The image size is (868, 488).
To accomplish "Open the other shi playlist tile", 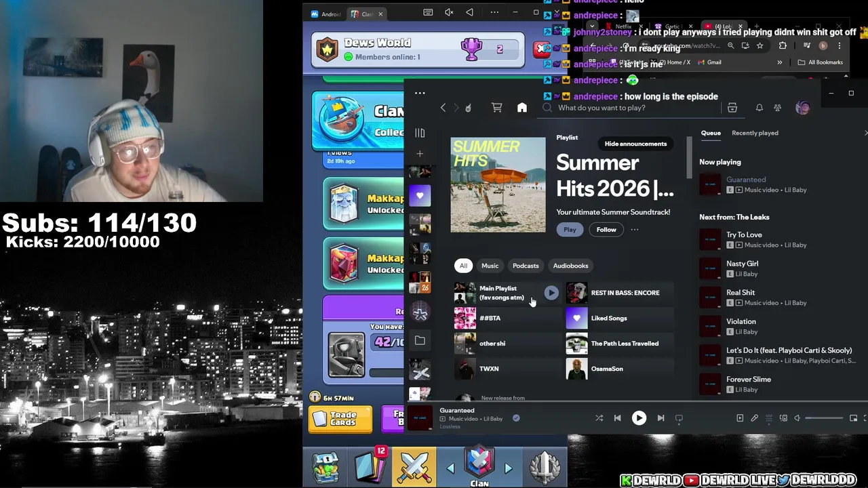I will [507, 344].
